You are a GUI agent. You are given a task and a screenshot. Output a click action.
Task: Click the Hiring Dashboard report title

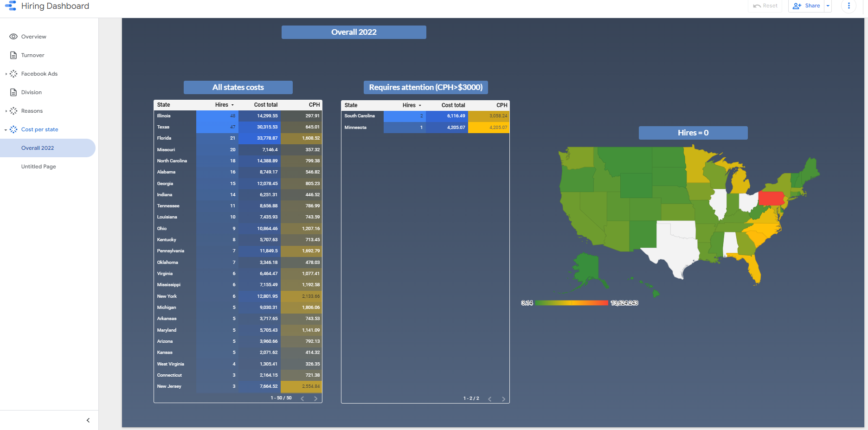55,6
